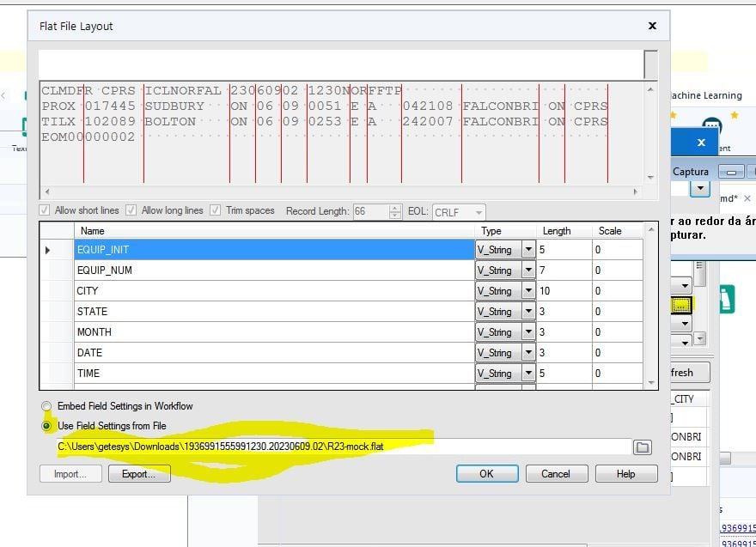Screen dimensions: 756x547
Task: Browse for the flat layout file using the folder icon
Action: click(643, 447)
